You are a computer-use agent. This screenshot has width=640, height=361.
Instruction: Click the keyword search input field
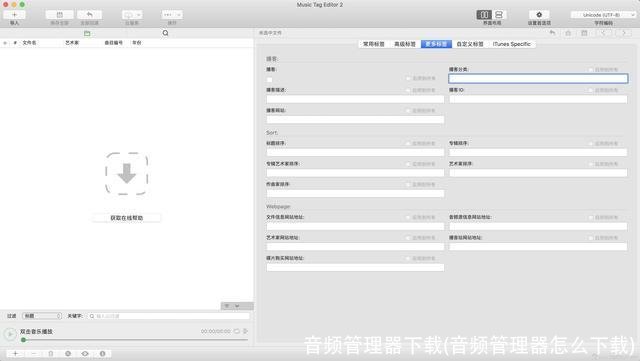169,316
